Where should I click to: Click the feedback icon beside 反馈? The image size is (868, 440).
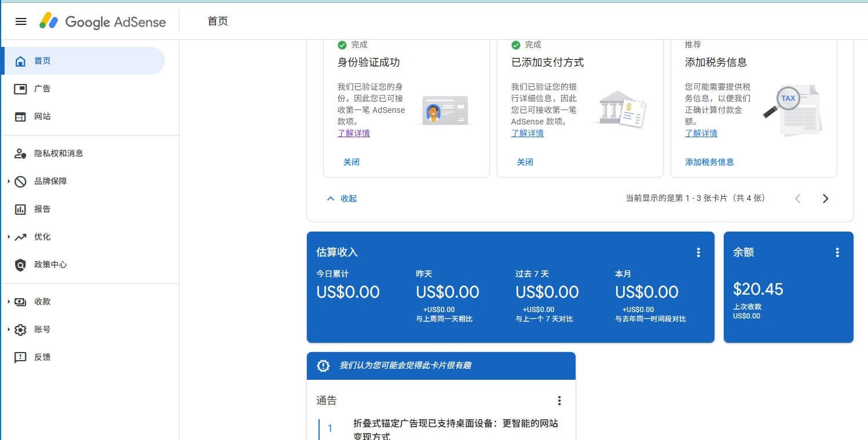(x=20, y=357)
